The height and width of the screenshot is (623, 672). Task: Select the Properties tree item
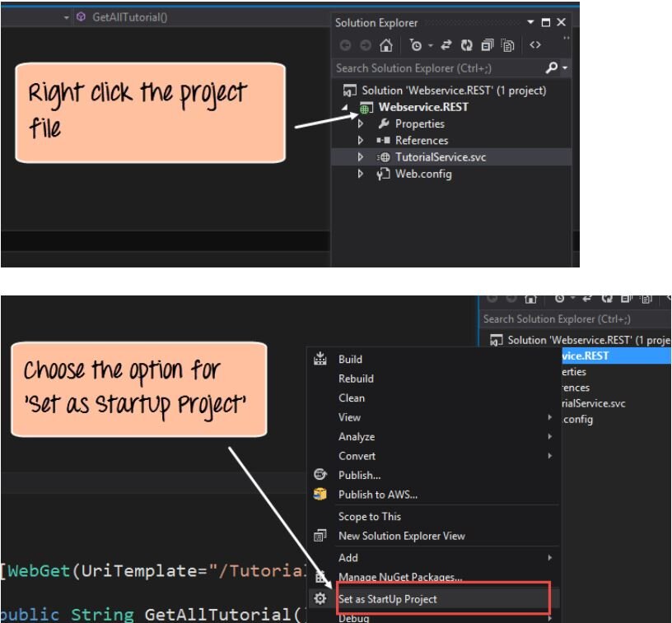[x=419, y=123]
